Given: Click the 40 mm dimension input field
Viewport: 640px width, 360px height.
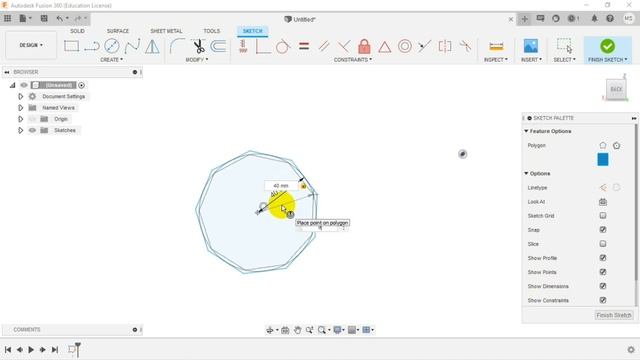Looking at the screenshot, I should point(281,186).
